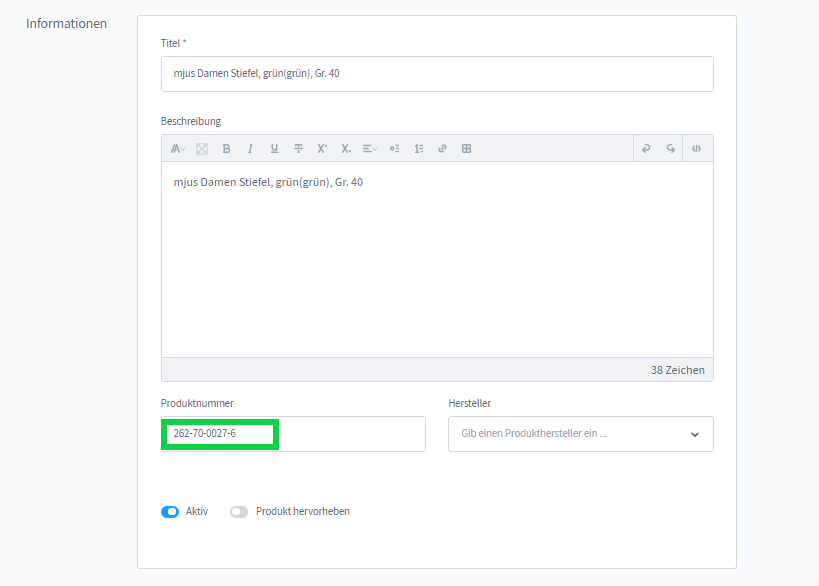Screen dimensions: 819x586
Task: Click the Beschreibung label
Action: [191, 121]
